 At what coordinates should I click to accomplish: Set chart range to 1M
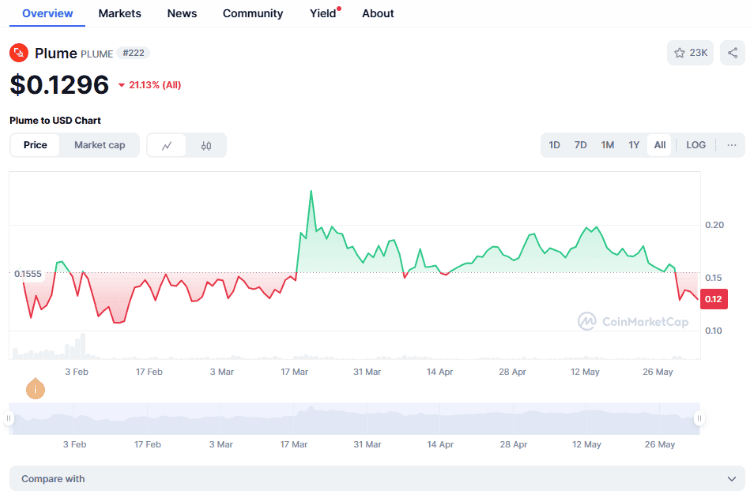607,145
